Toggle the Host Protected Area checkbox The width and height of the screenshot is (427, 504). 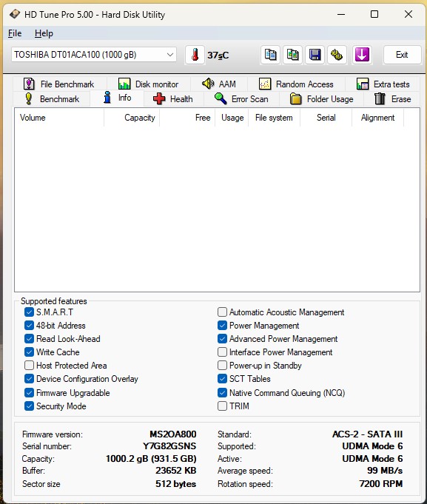[29, 366]
